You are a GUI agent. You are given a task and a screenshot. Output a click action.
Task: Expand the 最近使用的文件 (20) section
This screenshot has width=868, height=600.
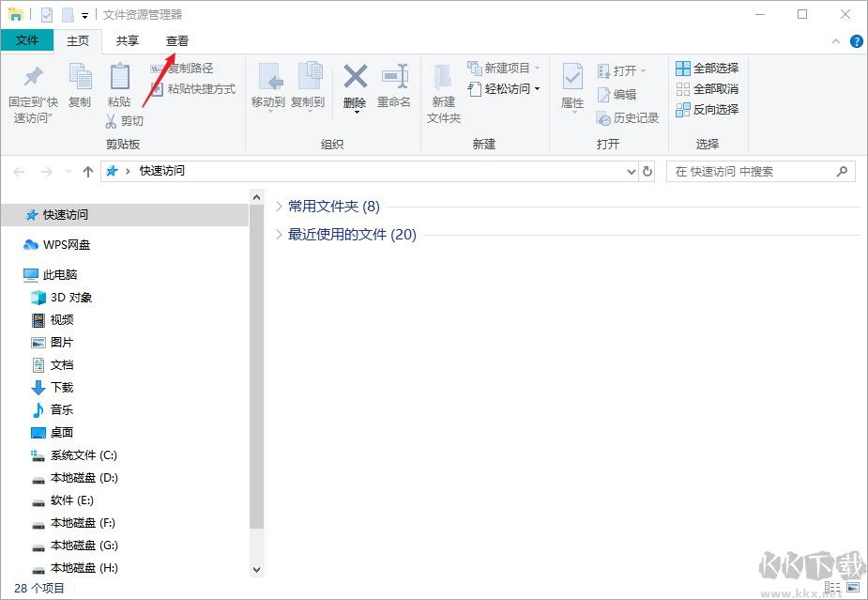click(280, 236)
